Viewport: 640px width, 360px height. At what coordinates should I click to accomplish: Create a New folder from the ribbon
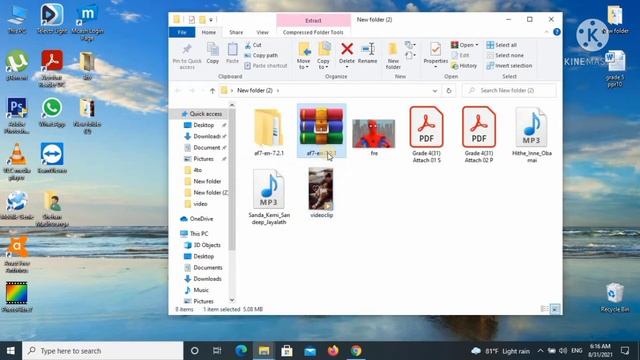(x=393, y=56)
